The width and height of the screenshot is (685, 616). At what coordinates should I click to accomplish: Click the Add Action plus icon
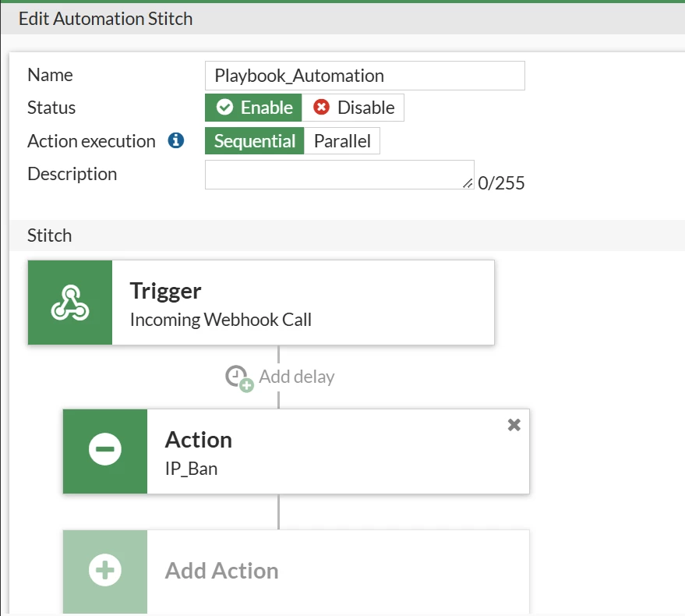105,570
